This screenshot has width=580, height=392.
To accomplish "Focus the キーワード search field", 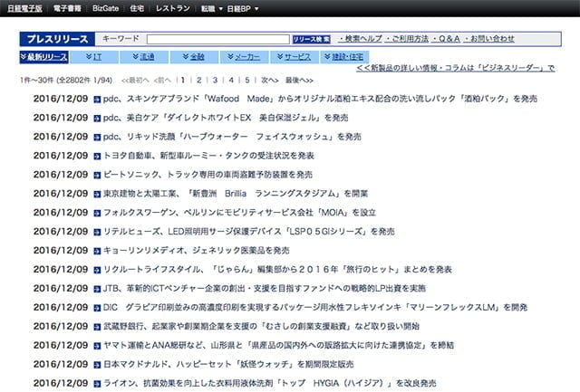I will coord(217,39).
